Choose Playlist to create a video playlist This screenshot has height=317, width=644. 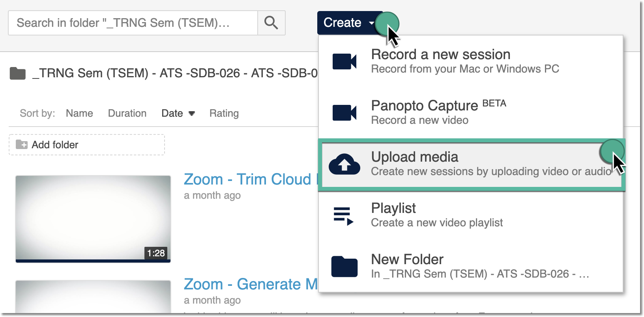pyautogui.click(x=437, y=215)
